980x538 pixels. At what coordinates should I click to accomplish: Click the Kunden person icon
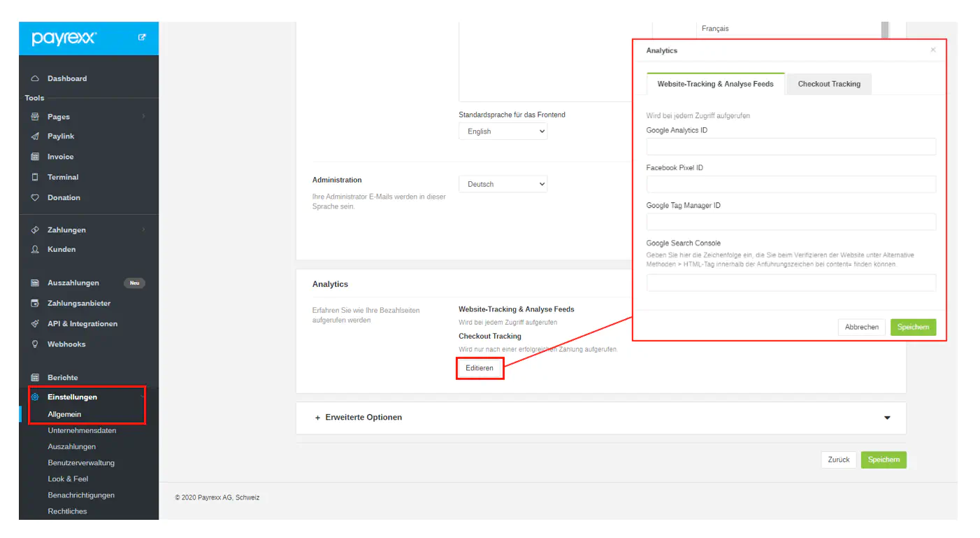pyautogui.click(x=35, y=250)
